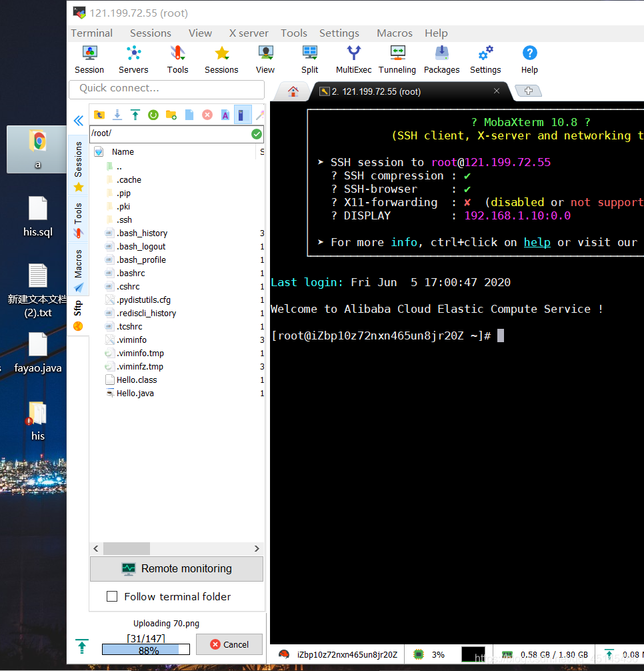Viewport: 644px width, 671px height.
Task: Create new file in SFTP panel
Action: (189, 115)
